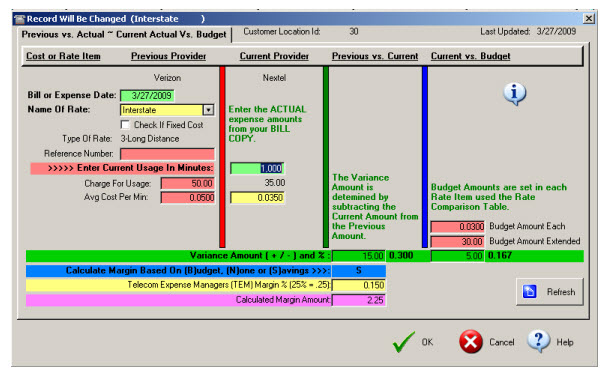606x377 pixels.
Task: Click the budget variance percent 0.167
Action: 500,256
